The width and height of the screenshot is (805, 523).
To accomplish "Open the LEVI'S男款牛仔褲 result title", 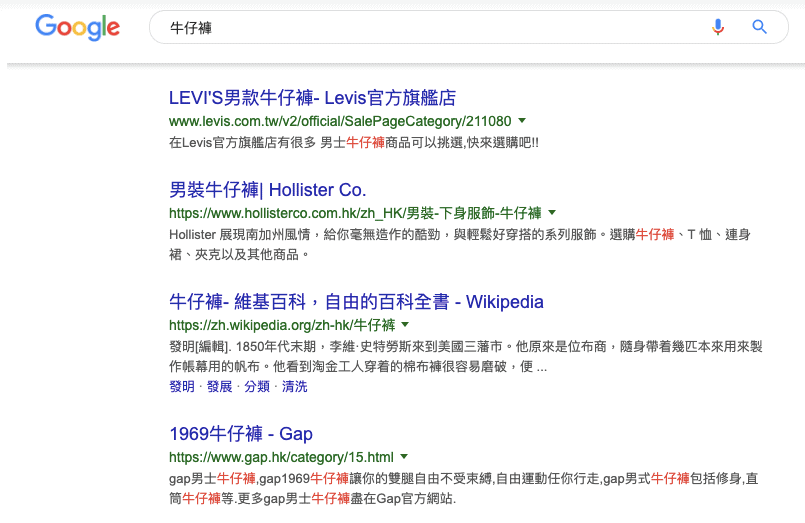I will 312,98.
